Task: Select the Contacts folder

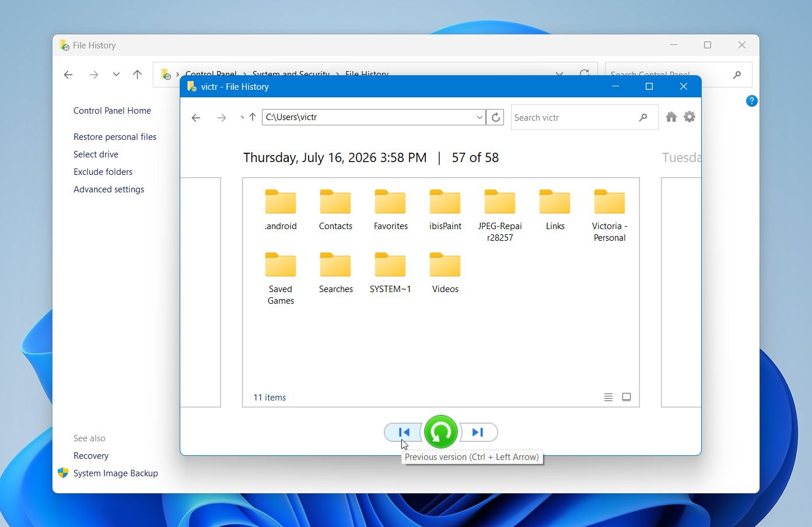Action: 335,210
